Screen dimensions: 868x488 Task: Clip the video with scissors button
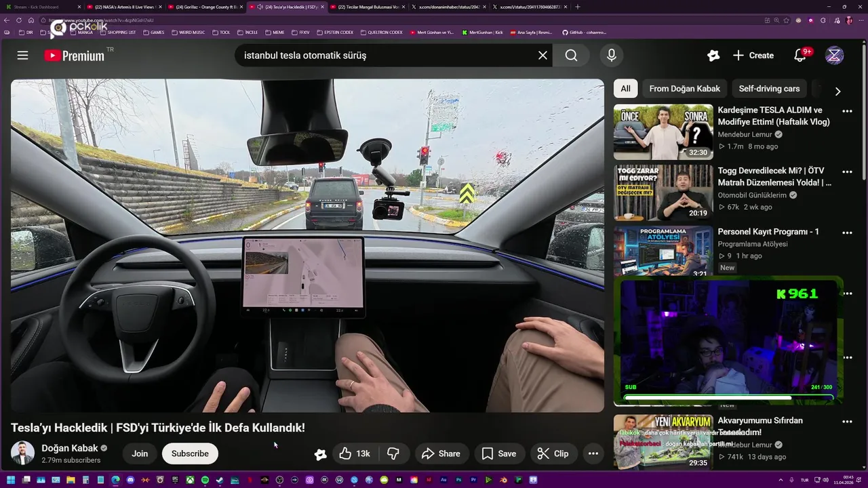pyautogui.click(x=553, y=453)
